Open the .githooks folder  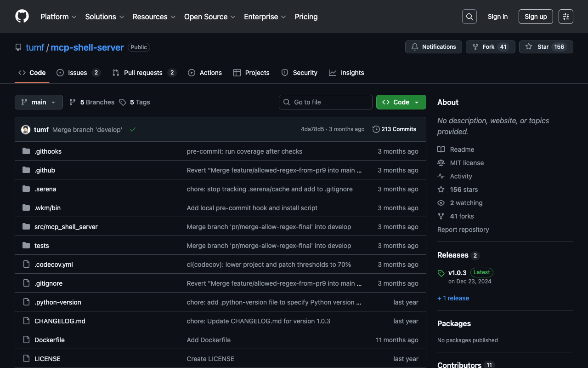[48, 151]
